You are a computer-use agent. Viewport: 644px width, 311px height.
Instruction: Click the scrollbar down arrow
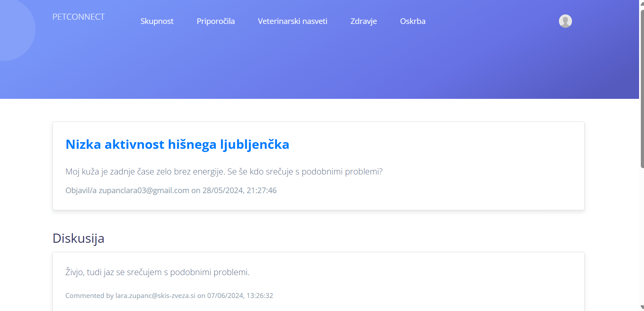click(x=642, y=307)
